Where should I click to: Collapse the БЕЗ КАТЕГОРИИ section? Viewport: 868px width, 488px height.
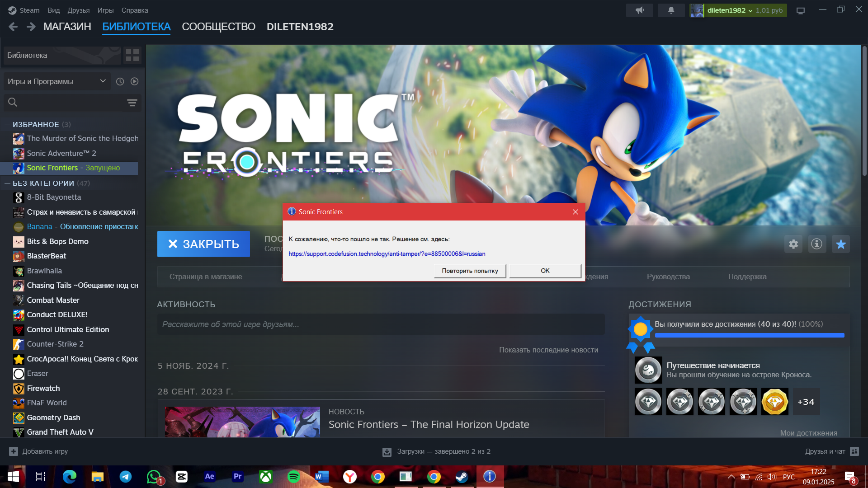click(8, 183)
